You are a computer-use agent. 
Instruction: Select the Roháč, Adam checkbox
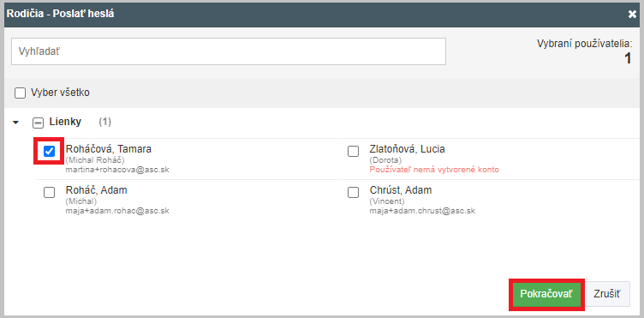(50, 193)
